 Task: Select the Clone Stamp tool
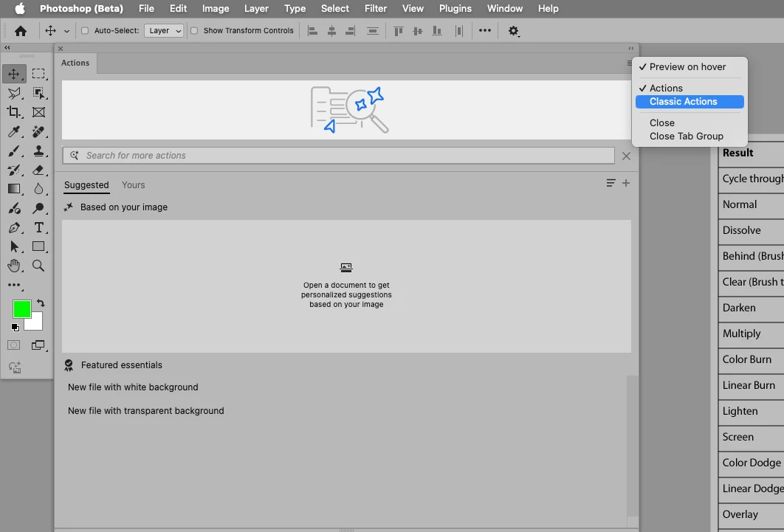click(38, 151)
